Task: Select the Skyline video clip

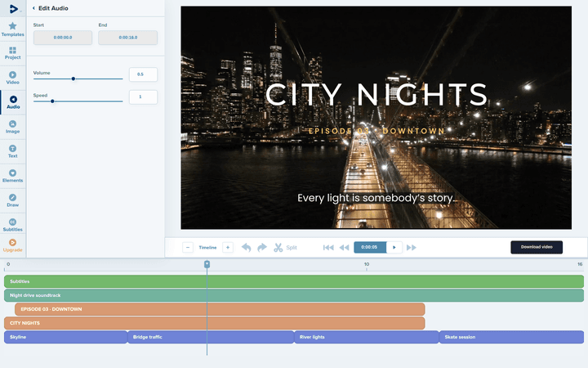Action: [65, 337]
